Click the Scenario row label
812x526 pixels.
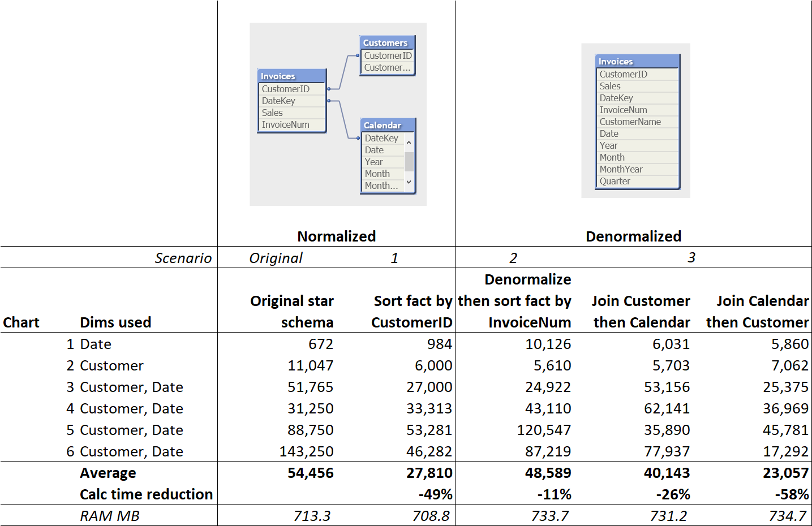tap(183, 258)
